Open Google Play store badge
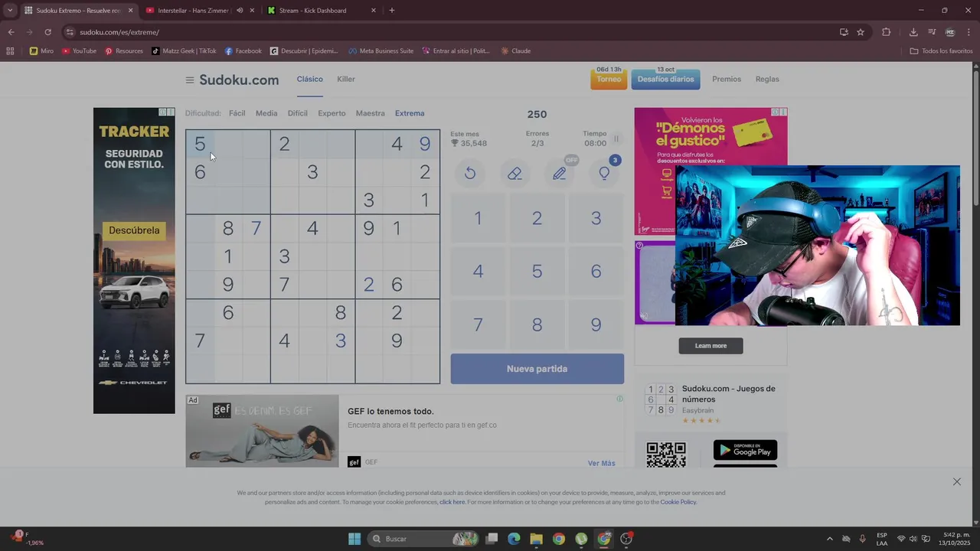This screenshot has width=980, height=551. (x=745, y=450)
